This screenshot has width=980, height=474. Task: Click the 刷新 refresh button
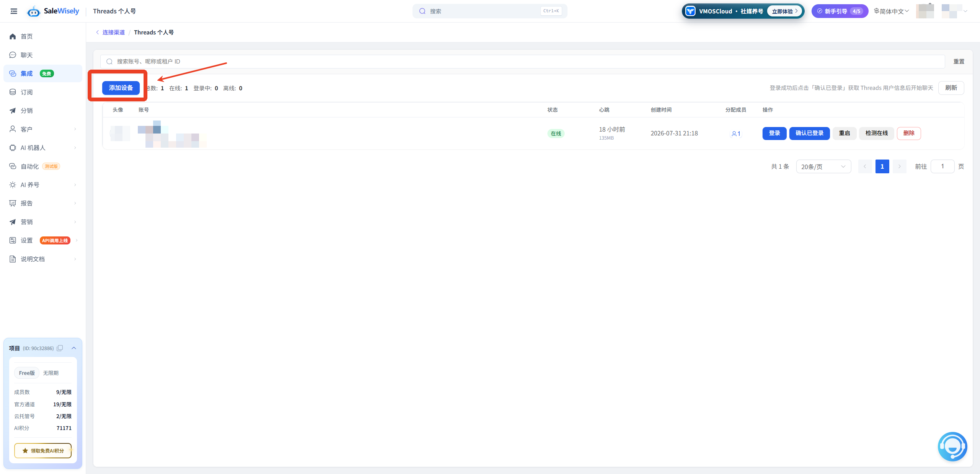click(x=951, y=88)
